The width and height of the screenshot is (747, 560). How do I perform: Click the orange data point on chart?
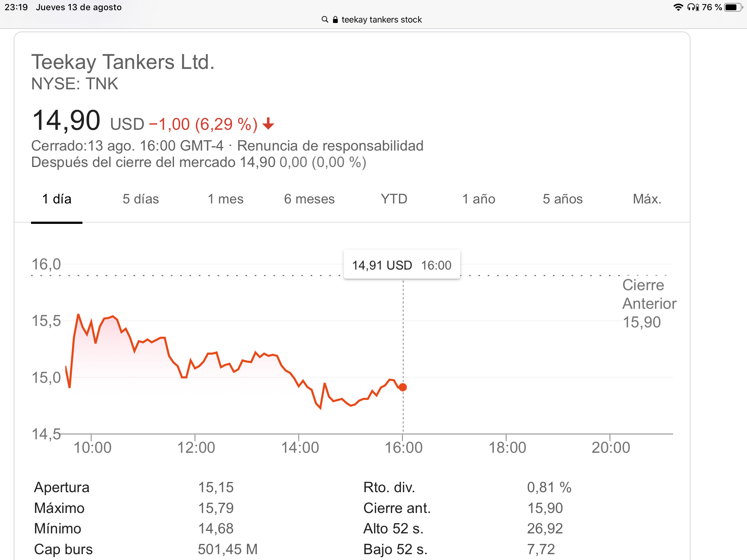pyautogui.click(x=403, y=387)
